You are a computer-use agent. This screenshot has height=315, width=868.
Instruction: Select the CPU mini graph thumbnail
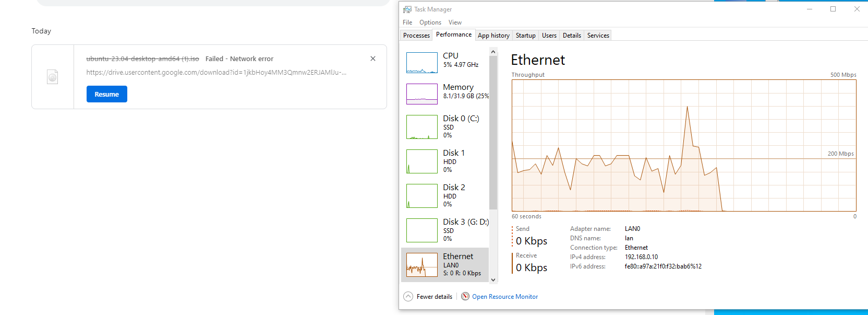click(422, 63)
